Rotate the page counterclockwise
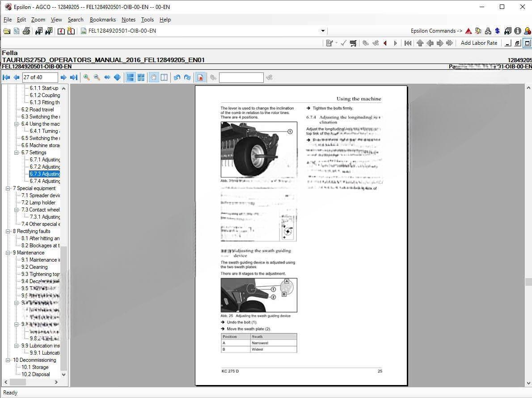The height and width of the screenshot is (398, 532). 177,77
